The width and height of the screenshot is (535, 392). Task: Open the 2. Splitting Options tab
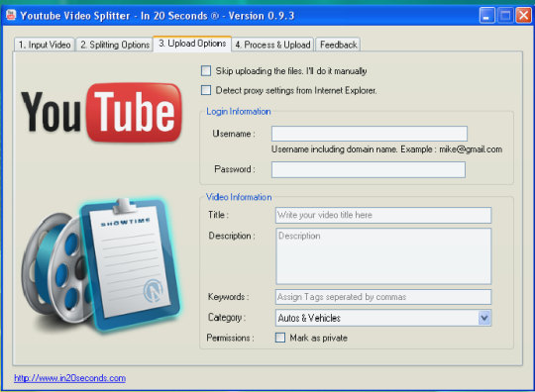tap(115, 45)
